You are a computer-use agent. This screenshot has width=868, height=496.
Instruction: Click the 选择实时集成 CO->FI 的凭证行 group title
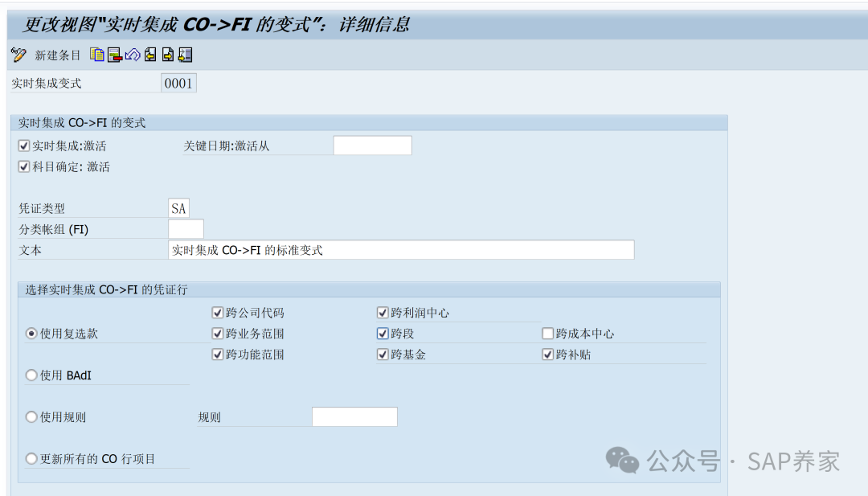[x=106, y=289]
